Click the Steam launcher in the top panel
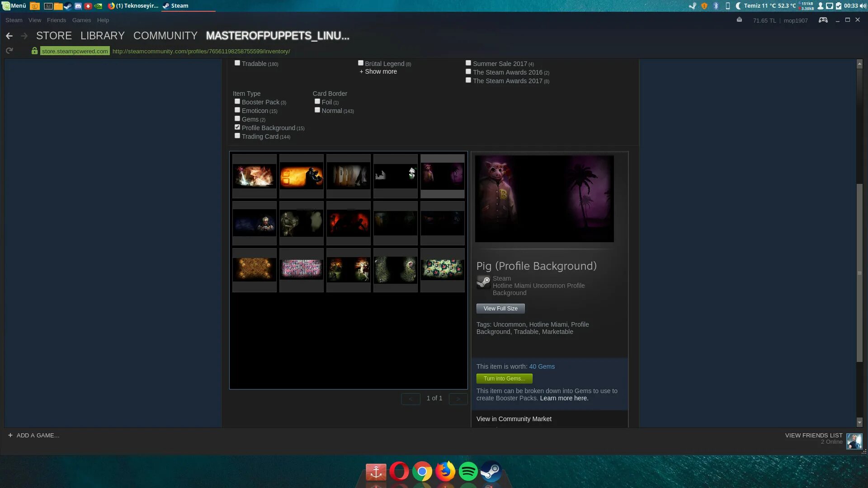Image resolution: width=868 pixels, height=488 pixels. click(x=68, y=6)
